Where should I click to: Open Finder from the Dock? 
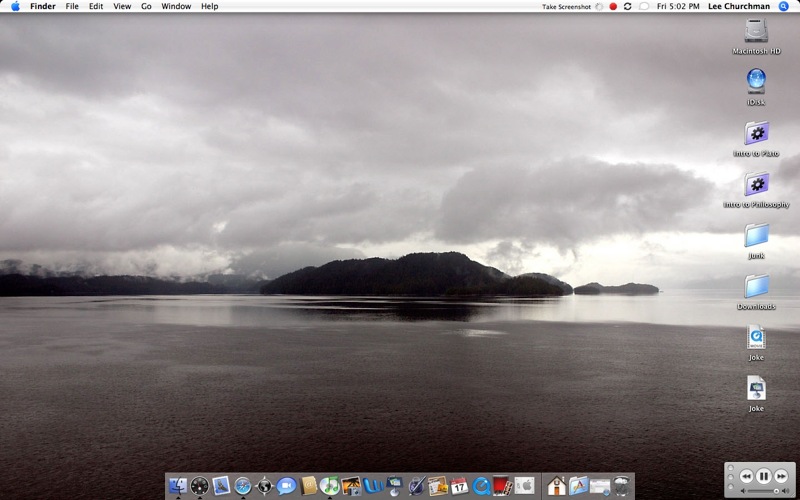(x=178, y=486)
